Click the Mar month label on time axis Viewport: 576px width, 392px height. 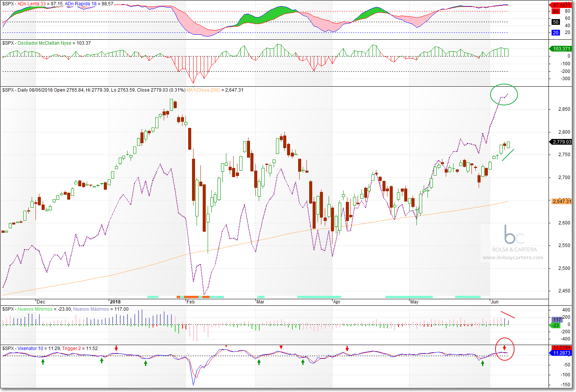pos(260,302)
